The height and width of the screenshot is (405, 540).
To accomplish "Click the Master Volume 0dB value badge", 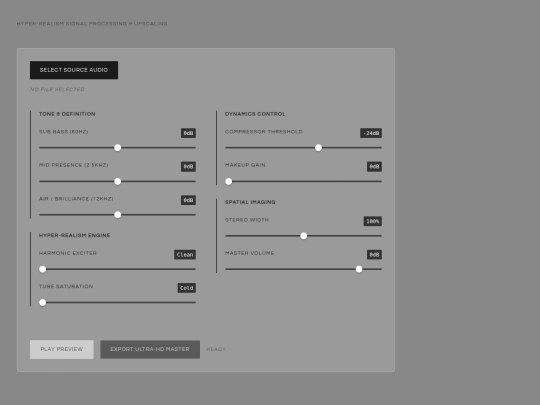I will (374, 255).
